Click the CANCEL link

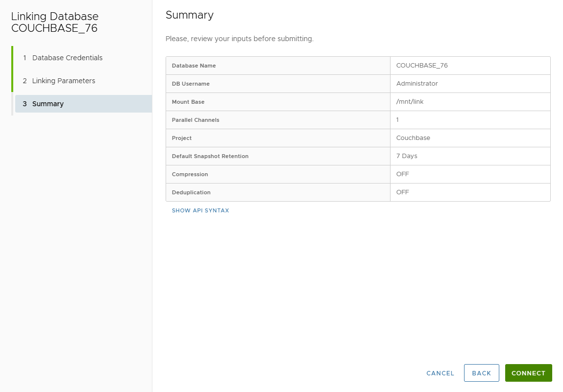440,373
